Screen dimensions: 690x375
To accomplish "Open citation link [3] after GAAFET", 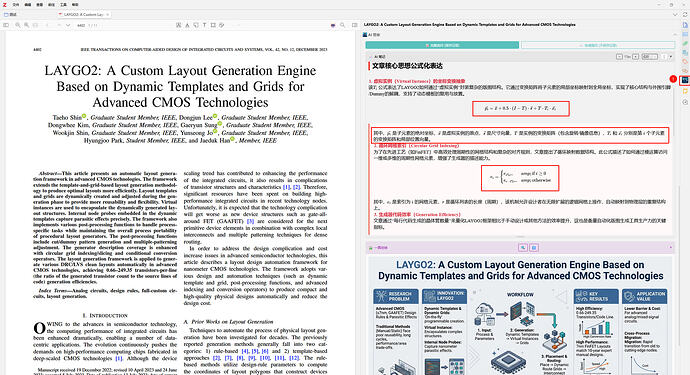I will click(x=250, y=221).
